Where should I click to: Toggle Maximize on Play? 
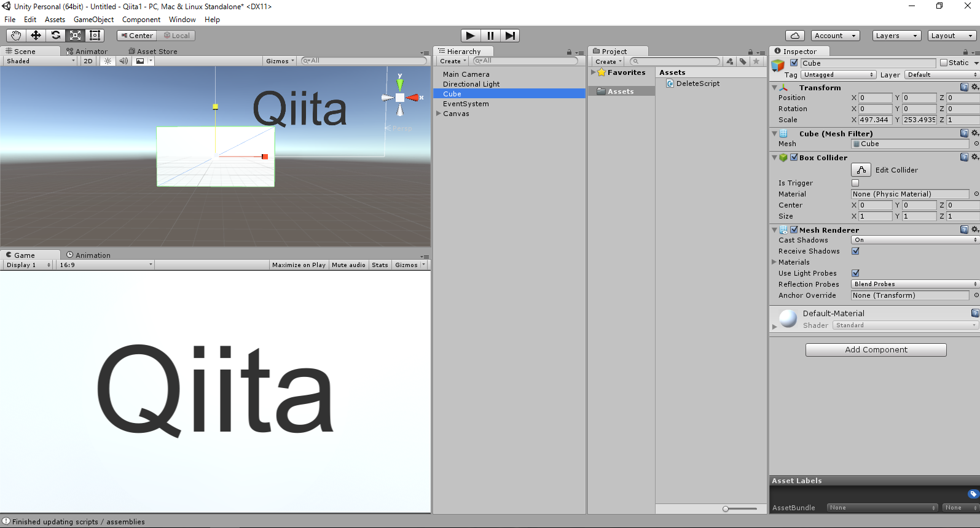[299, 265]
